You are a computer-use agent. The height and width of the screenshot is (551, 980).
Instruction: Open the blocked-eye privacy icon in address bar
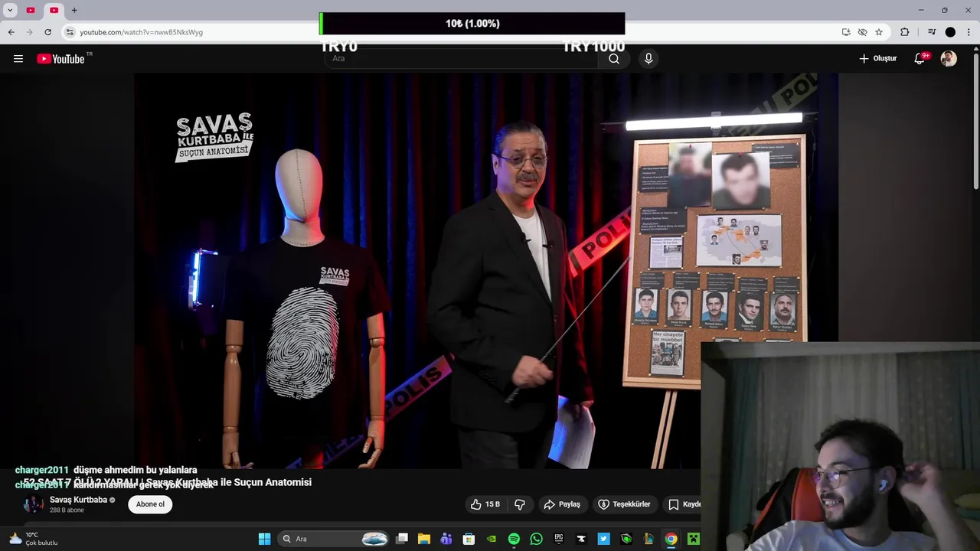(x=862, y=32)
